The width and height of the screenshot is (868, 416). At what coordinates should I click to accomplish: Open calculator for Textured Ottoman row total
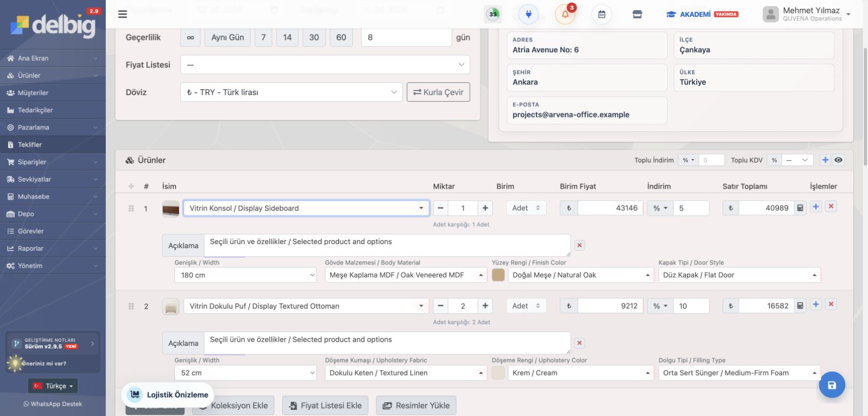[800, 306]
